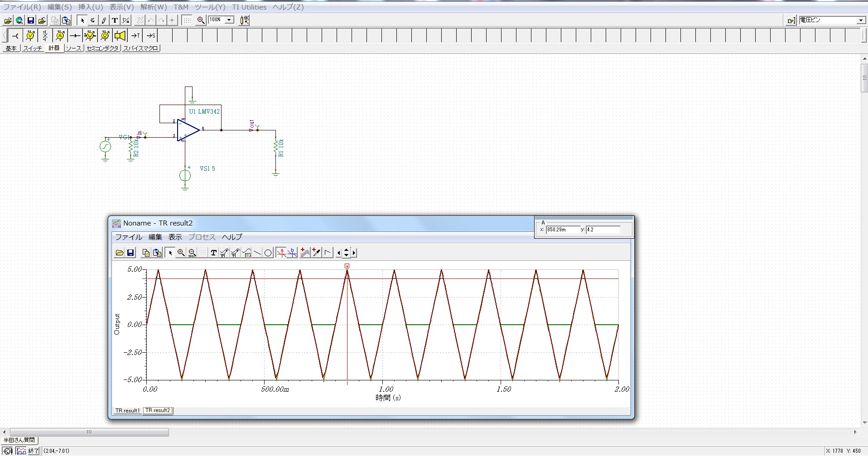Select the TR result2 tab

pos(158,411)
